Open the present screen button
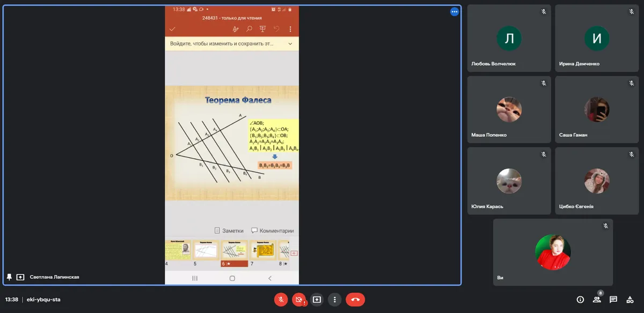Image resolution: width=644 pixels, height=313 pixels. click(317, 300)
